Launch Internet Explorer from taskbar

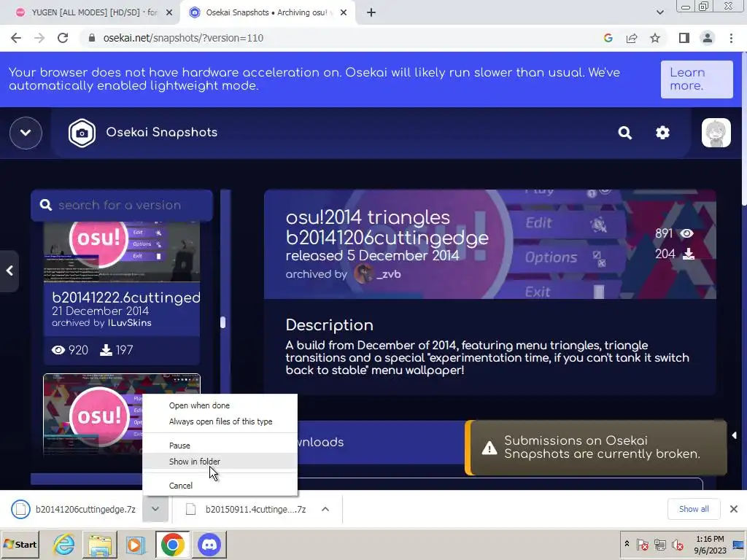click(x=63, y=544)
